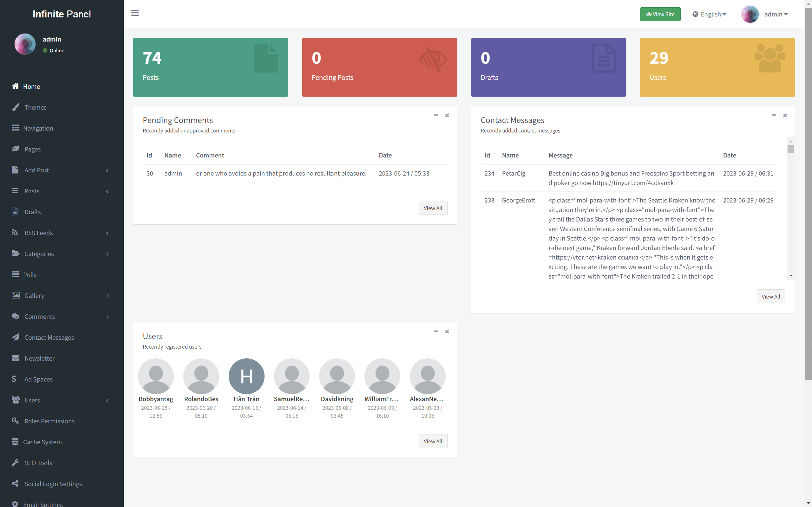Click the hamburger sidebar toggle icon
The width and height of the screenshot is (812, 507).
(x=135, y=13)
